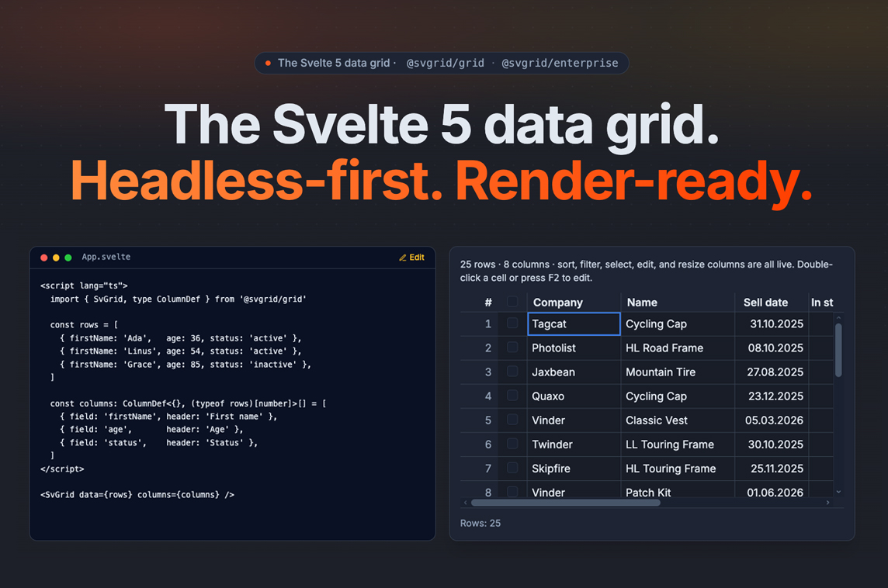The width and height of the screenshot is (888, 588).
Task: Click the Edit button in App.svelte panel
Action: [x=411, y=258]
